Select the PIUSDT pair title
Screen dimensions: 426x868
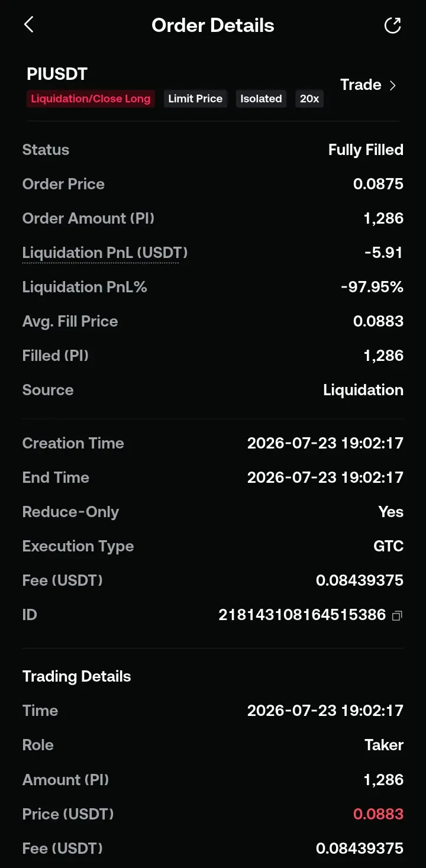(57, 74)
